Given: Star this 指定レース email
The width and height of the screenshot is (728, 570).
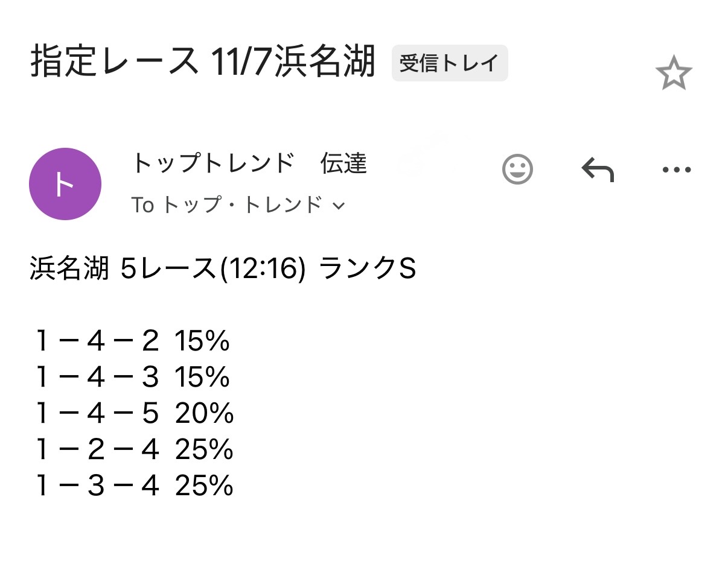Looking at the screenshot, I should pyautogui.click(x=673, y=74).
